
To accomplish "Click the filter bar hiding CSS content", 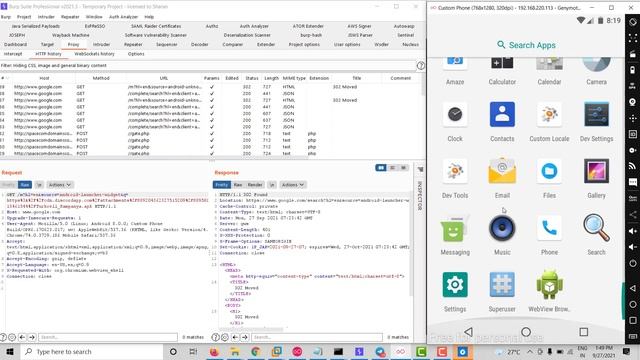I will (x=207, y=65).
